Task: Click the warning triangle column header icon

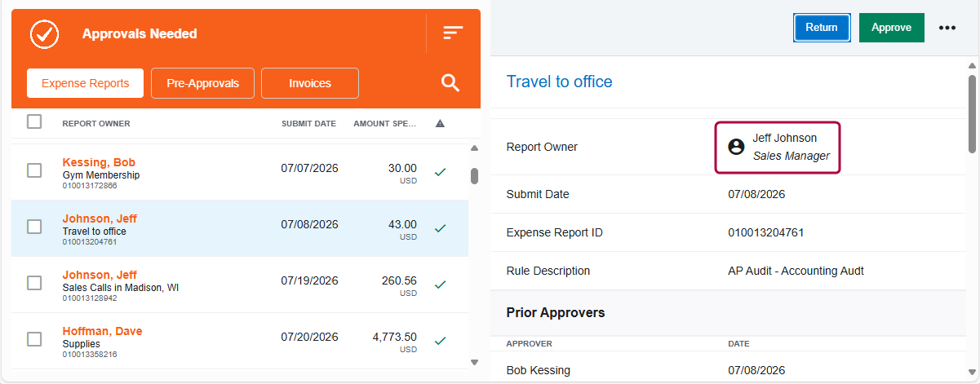Action: point(440,124)
